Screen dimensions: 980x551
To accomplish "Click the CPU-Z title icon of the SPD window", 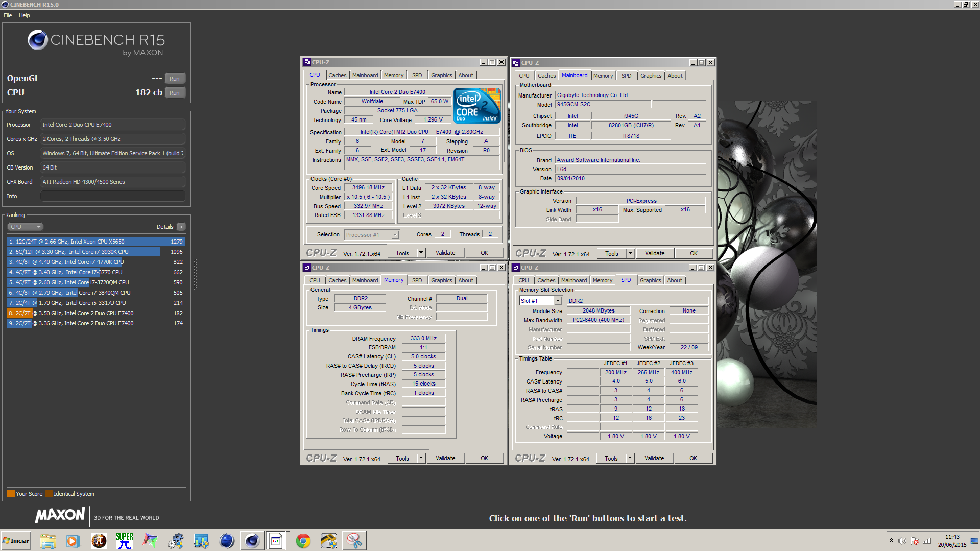I will coord(516,268).
